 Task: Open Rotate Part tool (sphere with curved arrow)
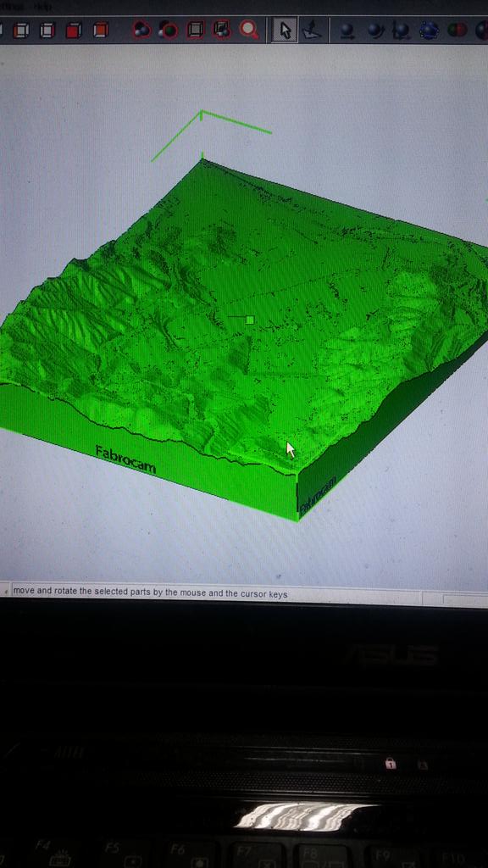(x=375, y=31)
